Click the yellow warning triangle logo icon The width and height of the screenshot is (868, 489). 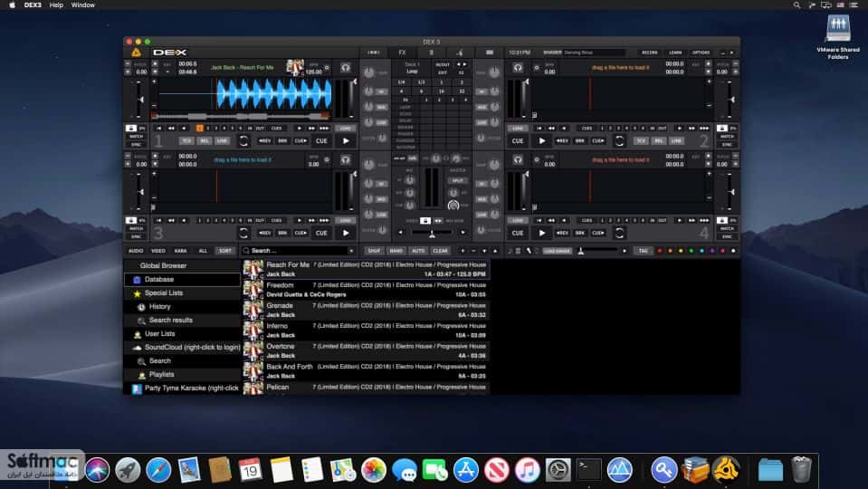[136, 52]
